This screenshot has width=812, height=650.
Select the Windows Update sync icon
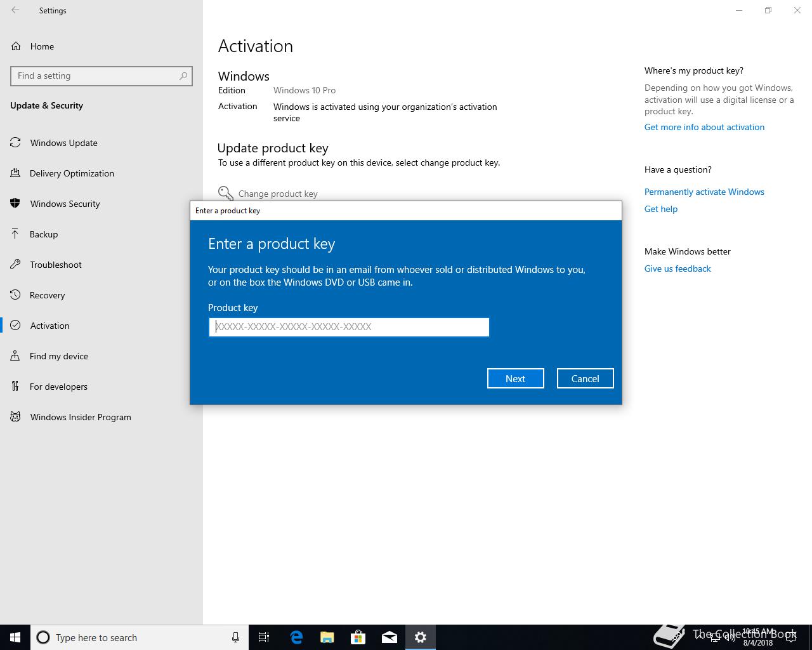coord(15,143)
